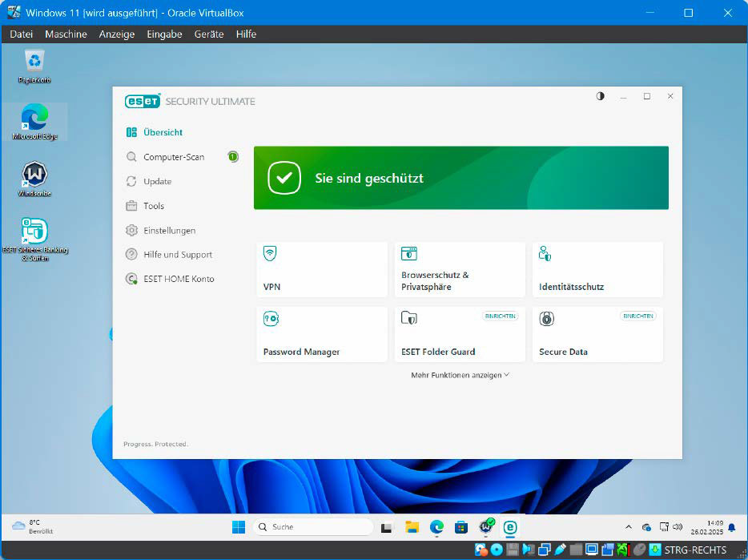The image size is (748, 560).
Task: Open the Secure Data tile
Action: coord(597,334)
